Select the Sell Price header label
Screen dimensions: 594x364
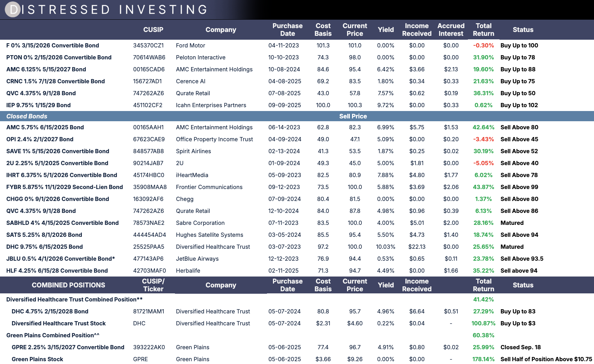[353, 116]
